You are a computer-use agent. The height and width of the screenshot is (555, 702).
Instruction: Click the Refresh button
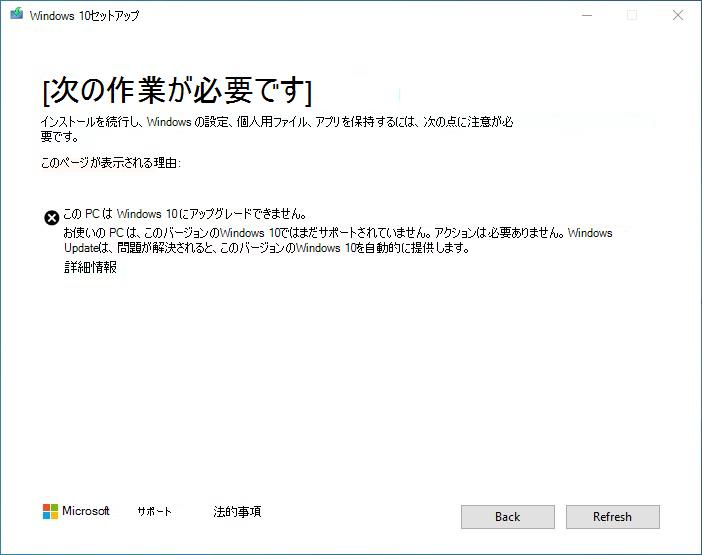pyautogui.click(x=612, y=517)
